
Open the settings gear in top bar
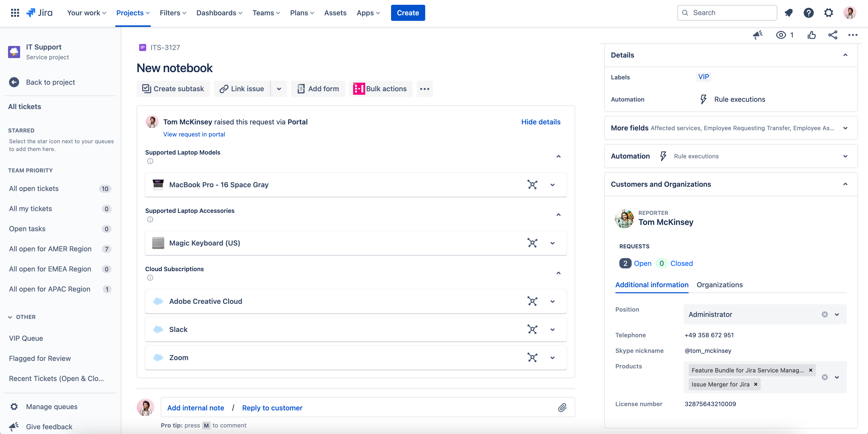829,13
